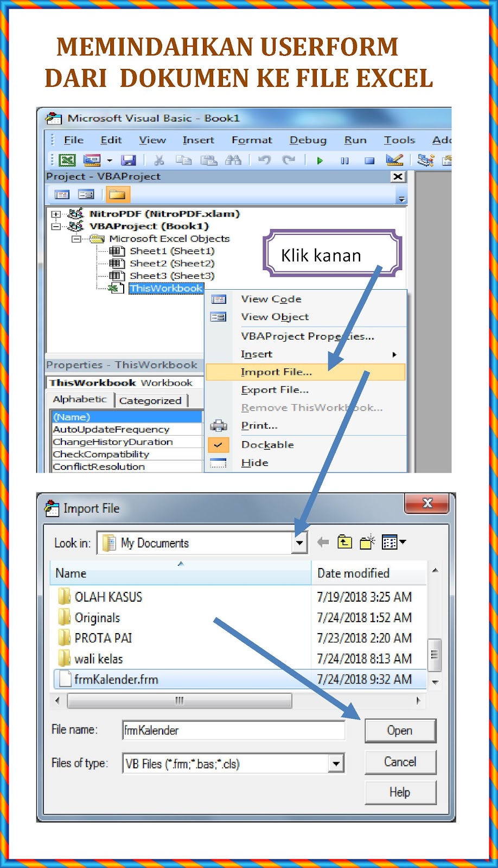Click the Copy icon in toolbar
Image resolution: width=498 pixels, height=868 pixels.
(x=183, y=160)
